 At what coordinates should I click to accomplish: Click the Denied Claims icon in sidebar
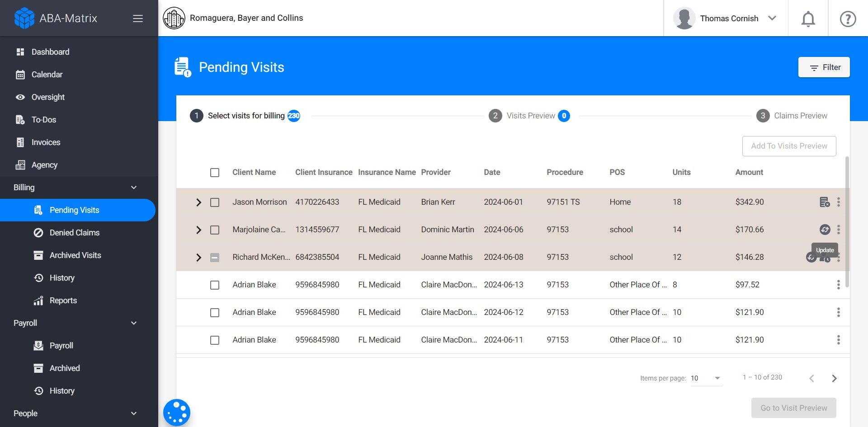coord(38,232)
